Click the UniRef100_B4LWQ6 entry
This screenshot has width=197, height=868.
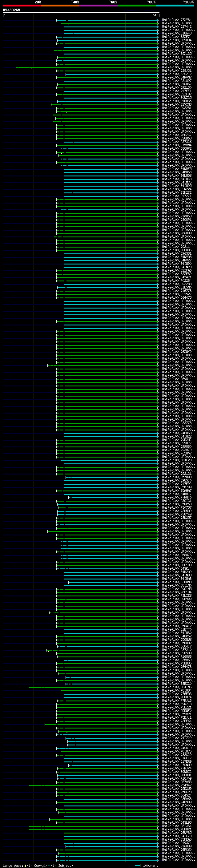click(177, 176)
